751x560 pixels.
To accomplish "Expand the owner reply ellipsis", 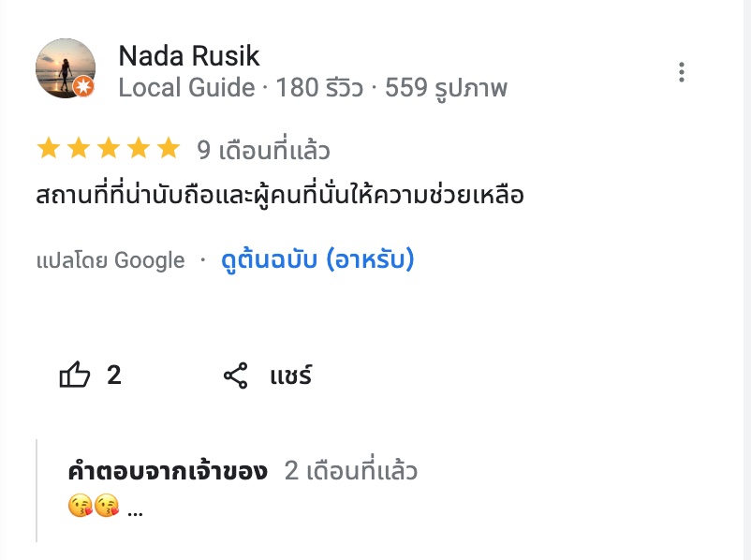I will click(x=135, y=510).
